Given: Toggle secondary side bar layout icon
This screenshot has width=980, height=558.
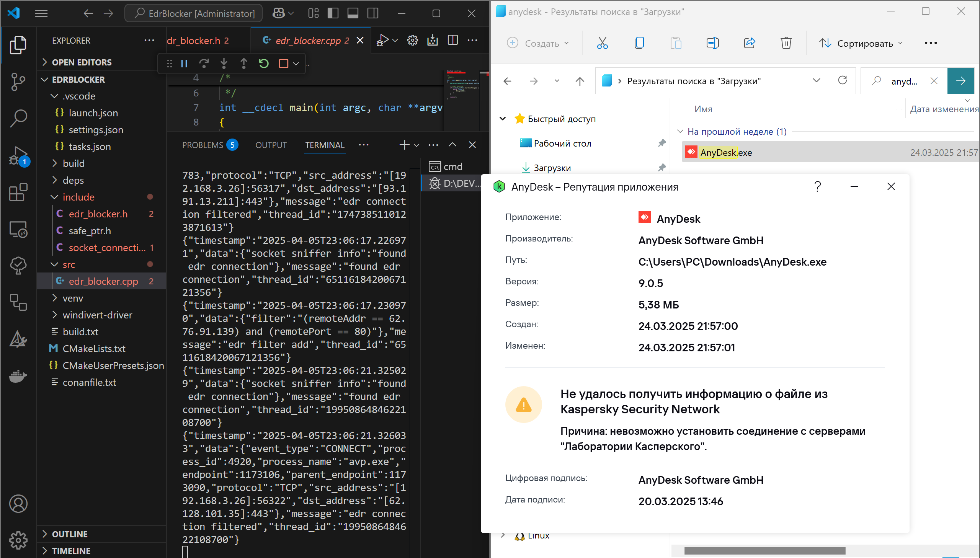Looking at the screenshot, I should (373, 13).
